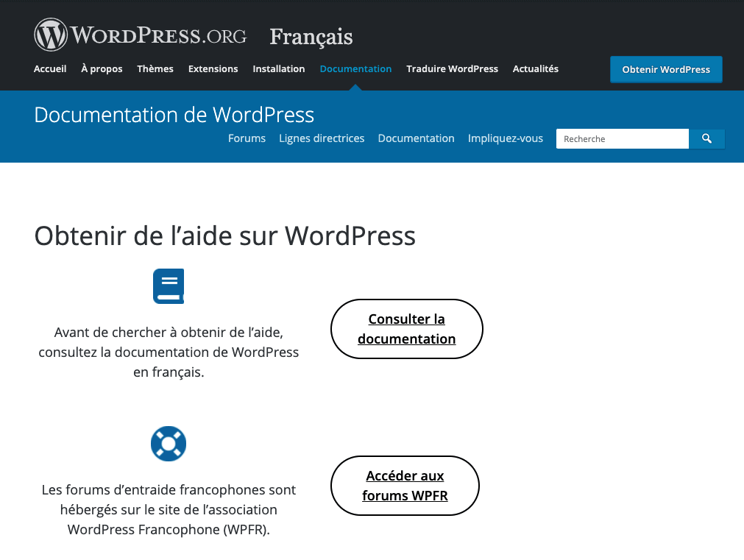Focus the Recherche search field
Screen dimensions: 744x560
(622, 138)
